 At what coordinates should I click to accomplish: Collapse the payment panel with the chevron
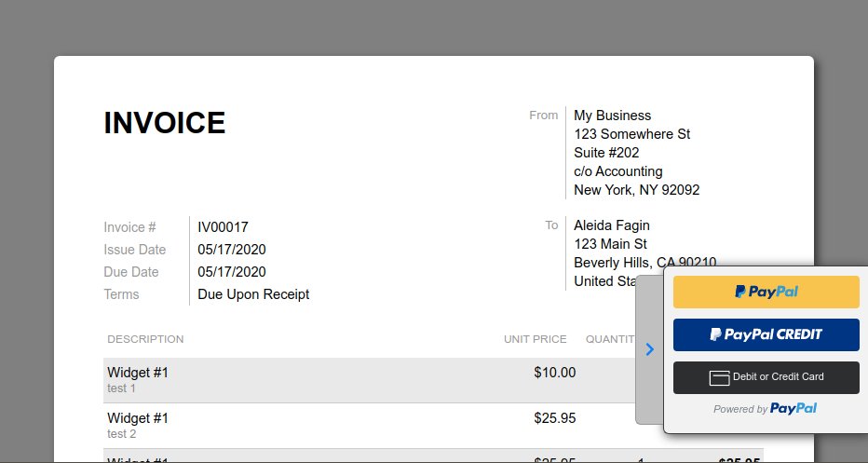point(649,349)
